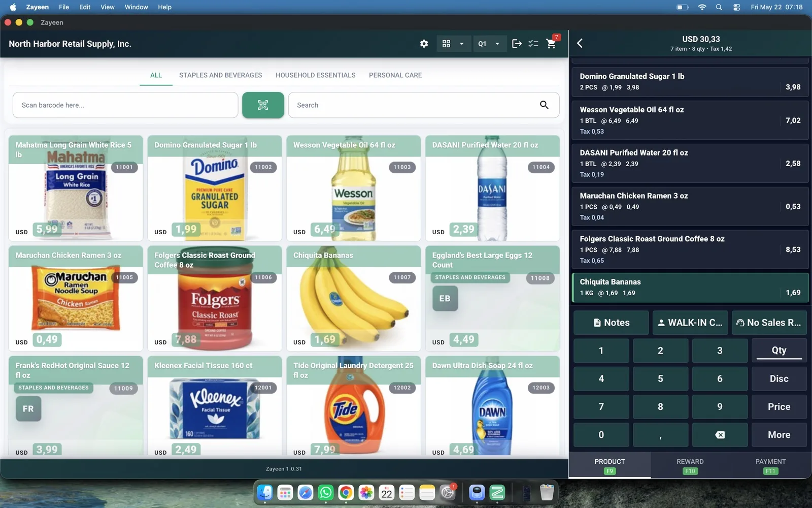
Task: Open the settings gear icon
Action: pyautogui.click(x=424, y=44)
